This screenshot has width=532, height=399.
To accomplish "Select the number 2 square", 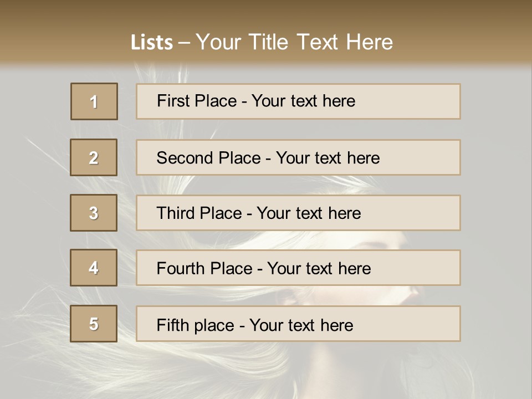I will click(x=94, y=157).
